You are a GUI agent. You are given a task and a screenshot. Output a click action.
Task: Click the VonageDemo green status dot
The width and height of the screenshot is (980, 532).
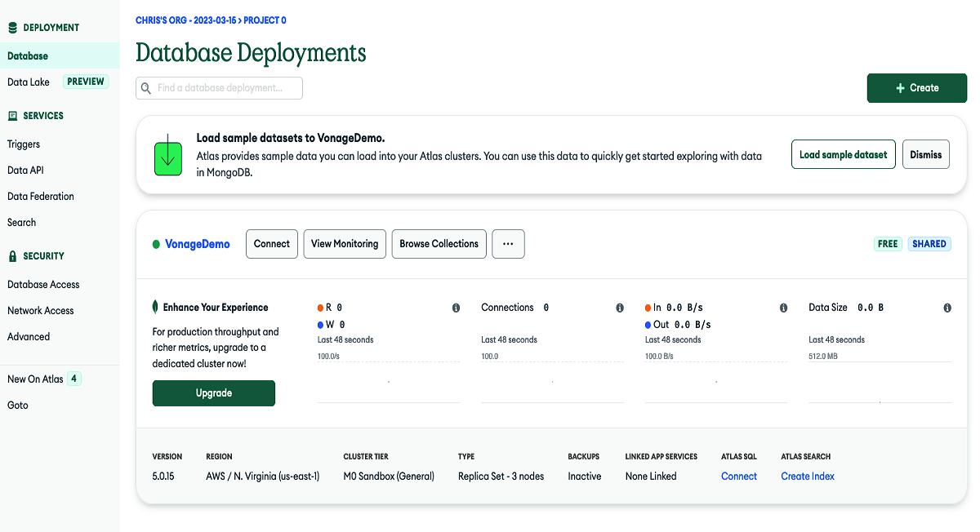coord(156,244)
